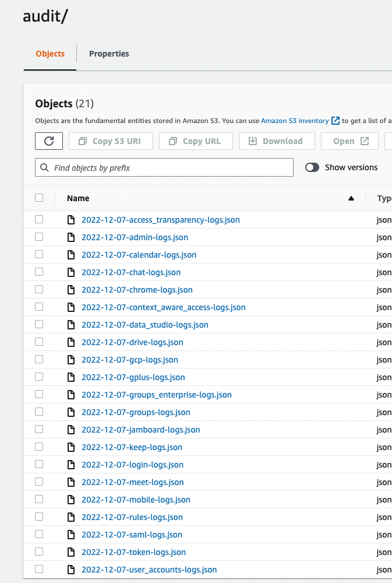This screenshot has width=392, height=583.
Task: Open 2022-12-07-calendar-logs.json
Action: point(139,255)
